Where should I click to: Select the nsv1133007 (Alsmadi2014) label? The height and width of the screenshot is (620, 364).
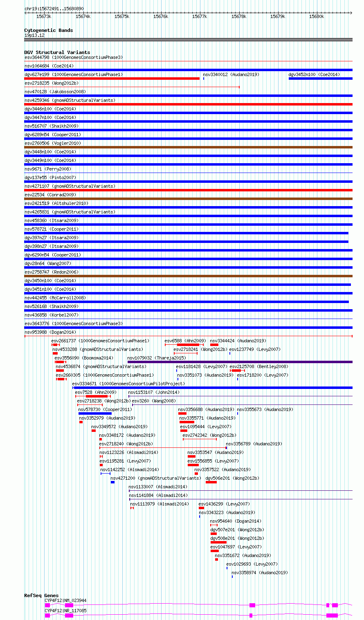pos(158,487)
